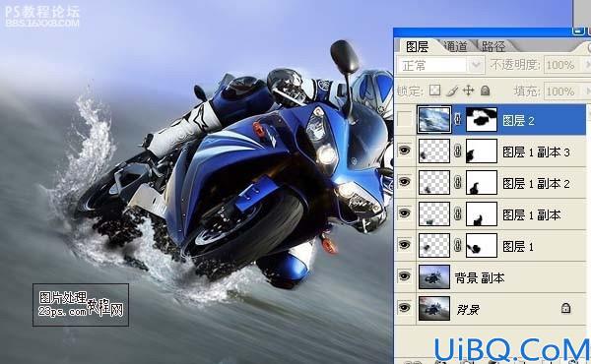The image size is (591, 364).
Task: Select 图层 1 副本 2 layer thumbnail
Action: (434, 183)
